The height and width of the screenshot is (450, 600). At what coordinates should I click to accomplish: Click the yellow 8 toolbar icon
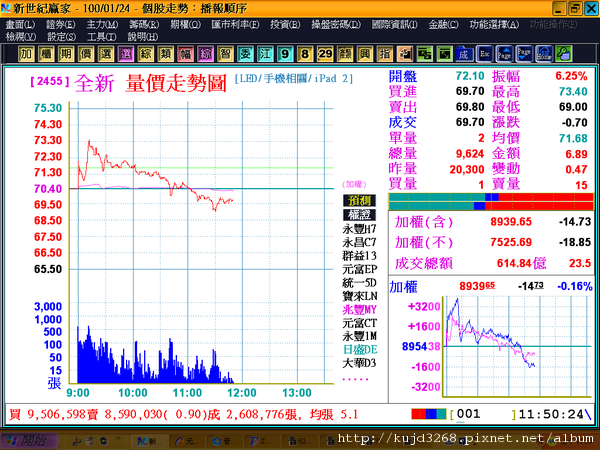coord(305,54)
